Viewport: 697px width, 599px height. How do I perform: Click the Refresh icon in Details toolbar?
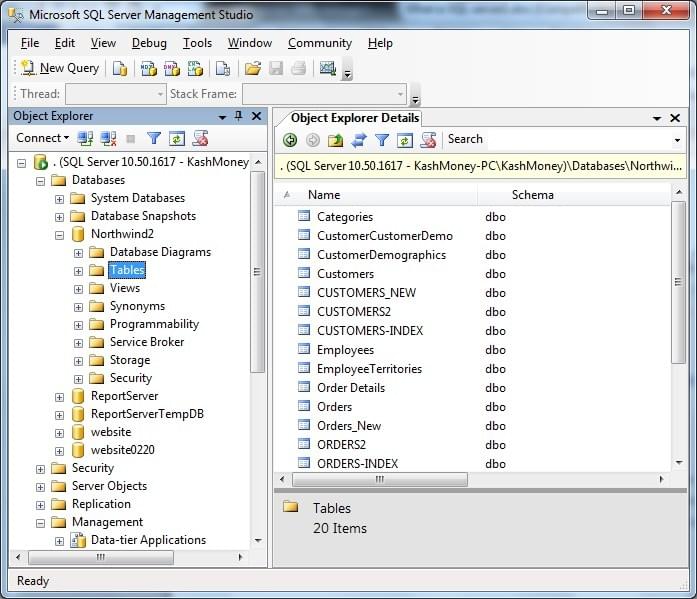point(405,140)
